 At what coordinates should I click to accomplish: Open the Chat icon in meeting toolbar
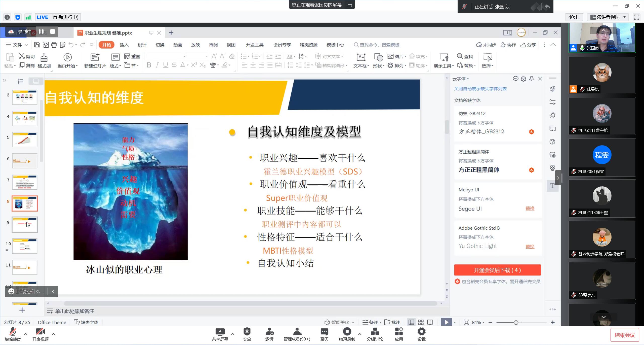tap(324, 332)
